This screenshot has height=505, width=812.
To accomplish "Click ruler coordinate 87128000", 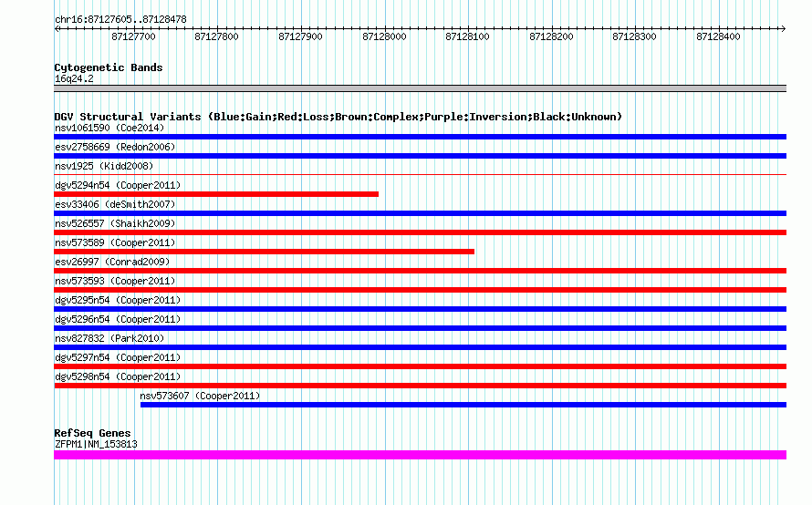I will (x=384, y=36).
